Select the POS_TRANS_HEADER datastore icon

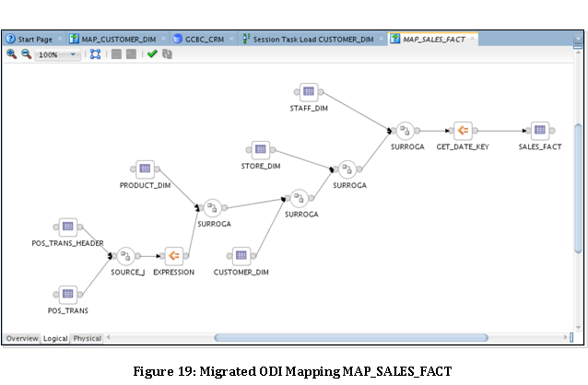point(68,227)
